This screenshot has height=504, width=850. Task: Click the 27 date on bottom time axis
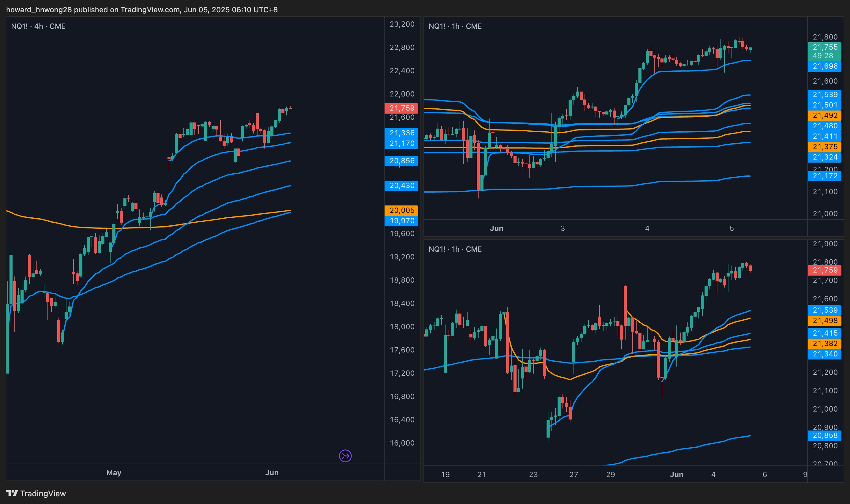click(574, 475)
